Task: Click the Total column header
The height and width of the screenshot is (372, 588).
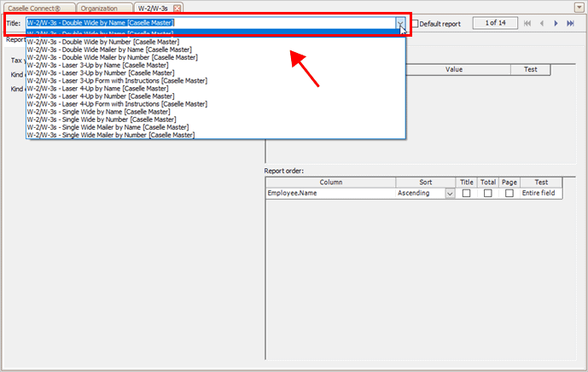Action: pyautogui.click(x=488, y=183)
